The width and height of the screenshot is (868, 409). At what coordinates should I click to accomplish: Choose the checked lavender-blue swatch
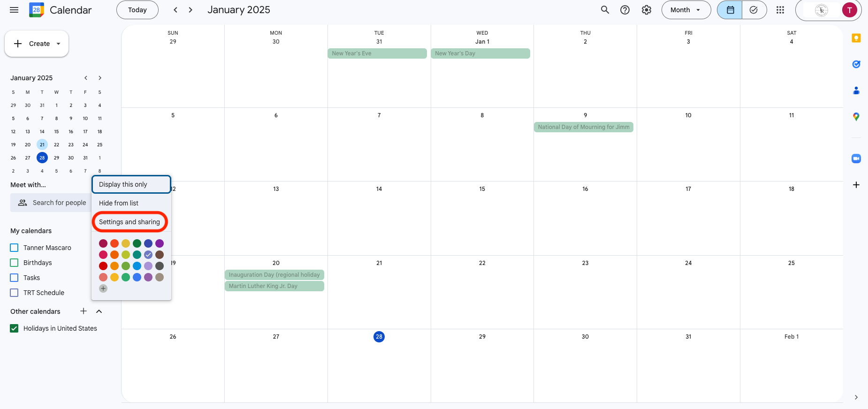pyautogui.click(x=148, y=255)
